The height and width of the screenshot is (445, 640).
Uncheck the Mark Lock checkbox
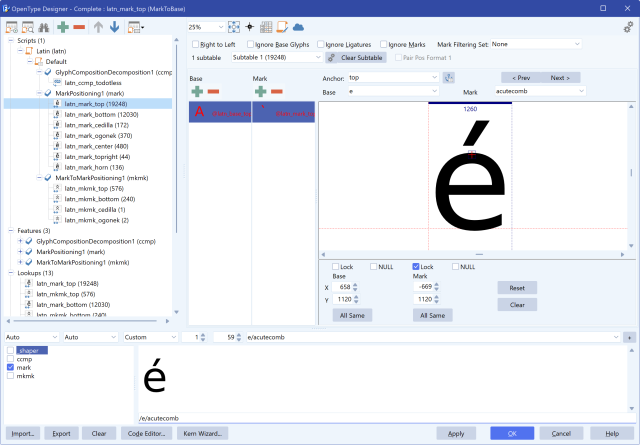416,267
